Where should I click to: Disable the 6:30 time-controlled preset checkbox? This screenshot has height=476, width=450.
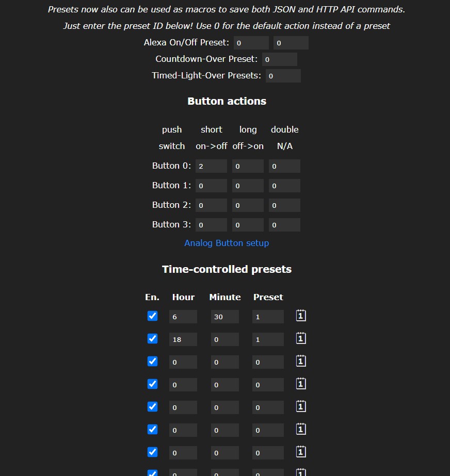coord(152,316)
